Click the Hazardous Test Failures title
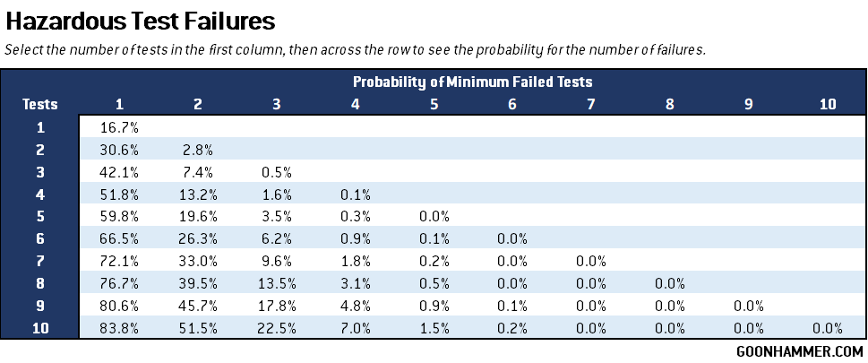The height and width of the screenshot is (363, 868). click(x=141, y=19)
